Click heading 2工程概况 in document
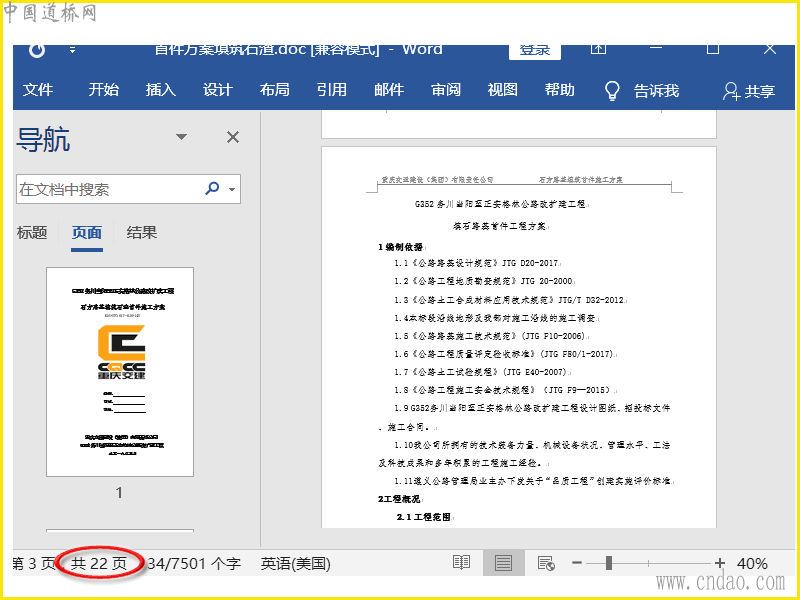Image resolution: width=800 pixels, height=600 pixels. coord(399,499)
